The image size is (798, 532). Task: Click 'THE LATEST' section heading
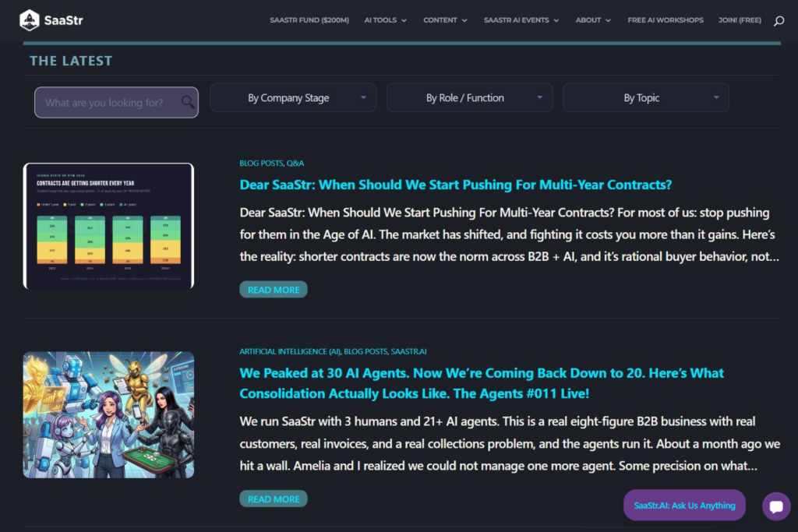click(x=71, y=61)
